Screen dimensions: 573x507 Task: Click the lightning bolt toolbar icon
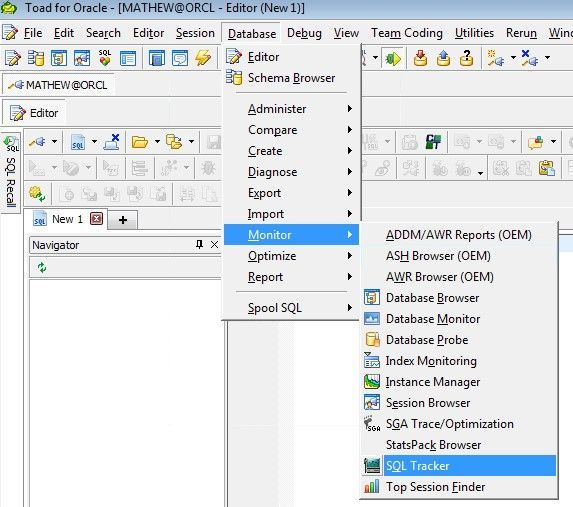pyautogui.click(x=203, y=58)
